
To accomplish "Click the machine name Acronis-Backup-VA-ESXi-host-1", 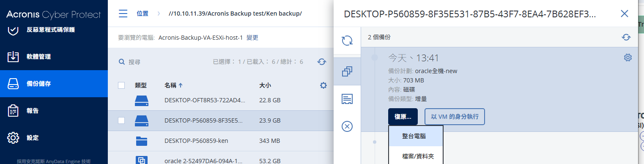I will point(200,38).
